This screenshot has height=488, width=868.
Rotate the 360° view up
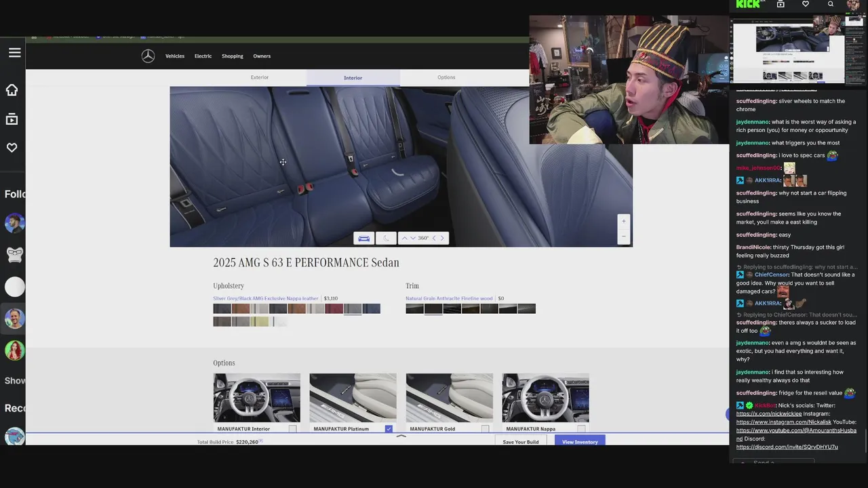(404, 238)
